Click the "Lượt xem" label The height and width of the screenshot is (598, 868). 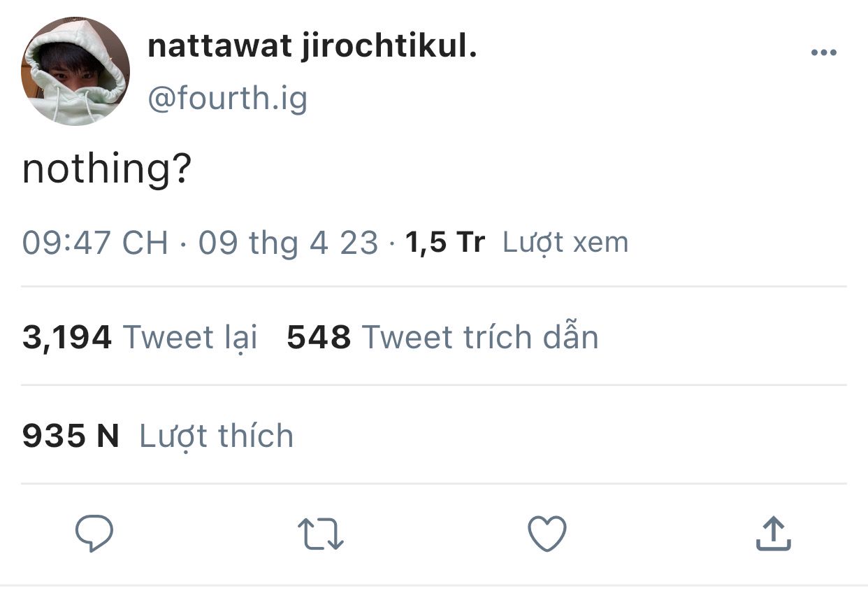[565, 243]
